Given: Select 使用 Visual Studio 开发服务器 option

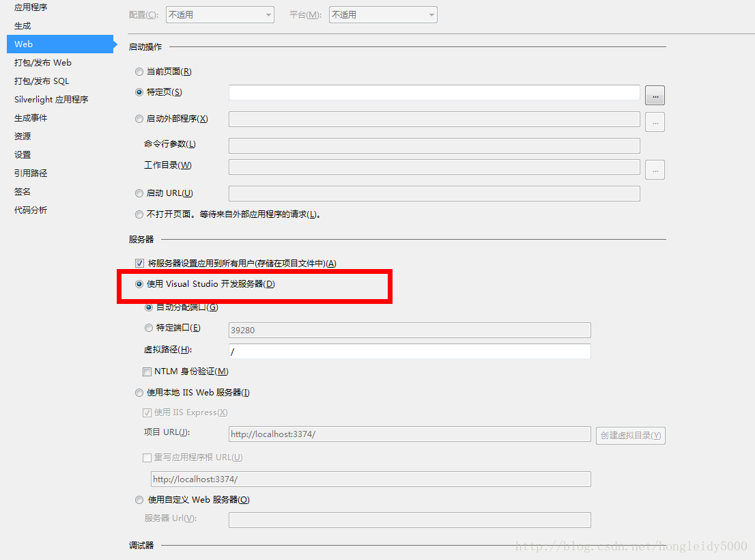Looking at the screenshot, I should click(x=139, y=284).
